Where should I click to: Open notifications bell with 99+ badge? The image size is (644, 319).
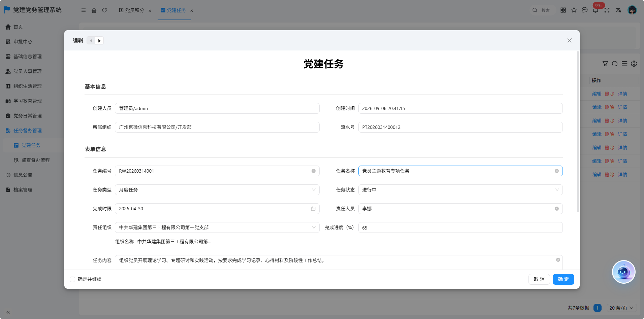click(596, 10)
